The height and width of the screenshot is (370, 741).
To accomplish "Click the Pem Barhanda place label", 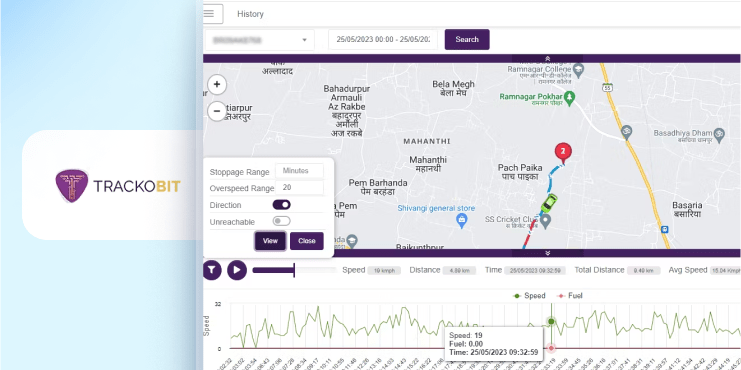I will point(378,187).
